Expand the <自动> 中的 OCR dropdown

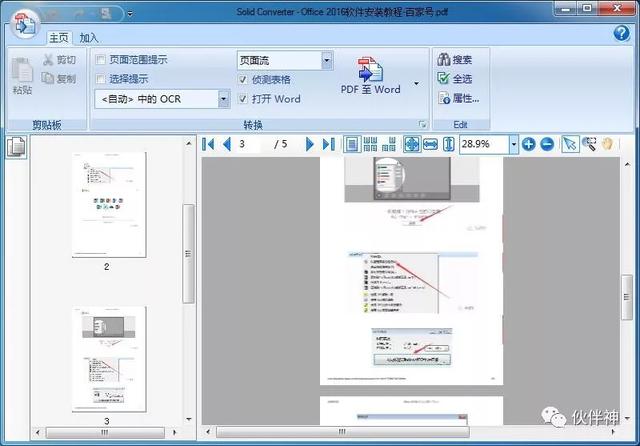tap(223, 99)
